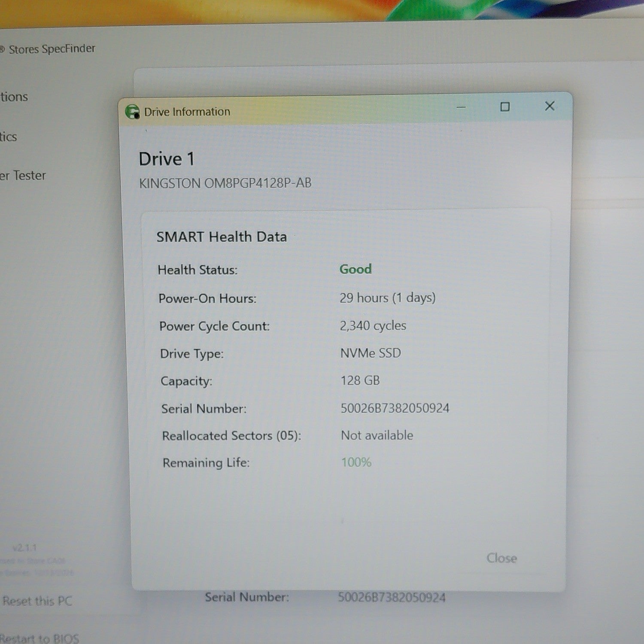Image resolution: width=644 pixels, height=644 pixels.
Task: Click the Health Status label
Action: [197, 270]
